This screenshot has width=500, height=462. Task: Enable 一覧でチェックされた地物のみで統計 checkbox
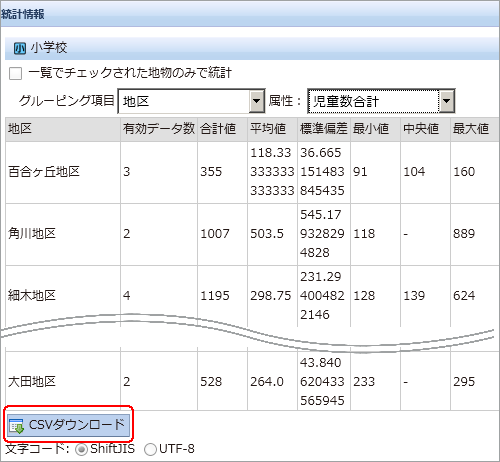[15, 73]
